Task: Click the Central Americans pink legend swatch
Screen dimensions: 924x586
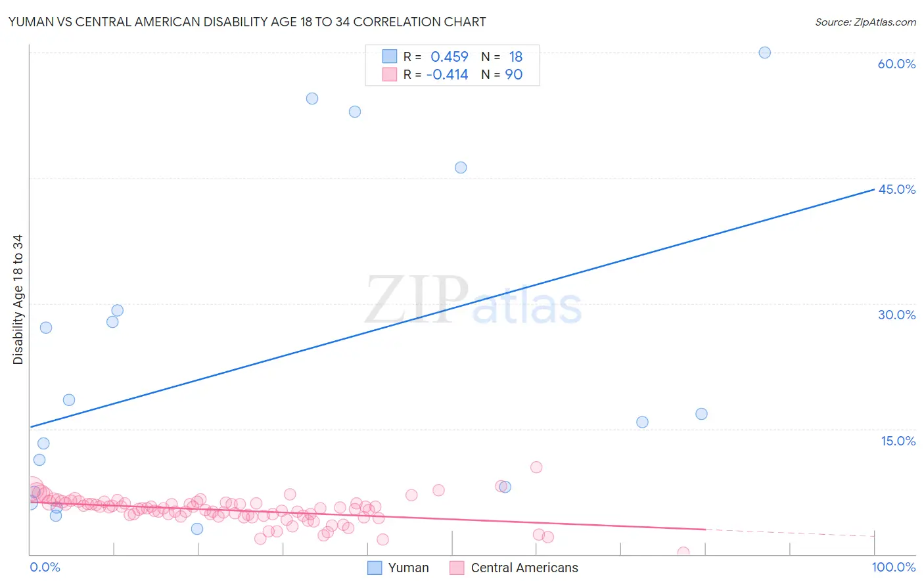Action: click(457, 568)
